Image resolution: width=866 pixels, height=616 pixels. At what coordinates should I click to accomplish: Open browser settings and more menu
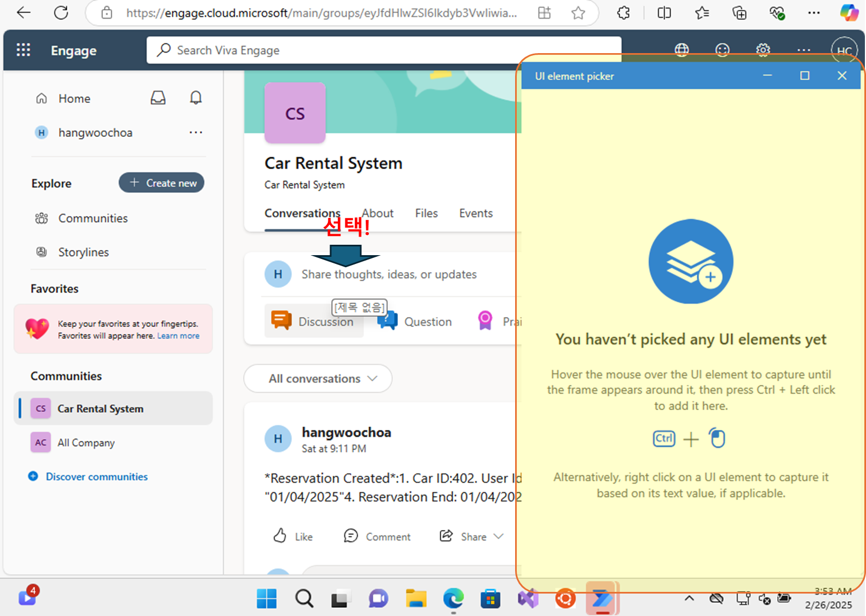814,13
